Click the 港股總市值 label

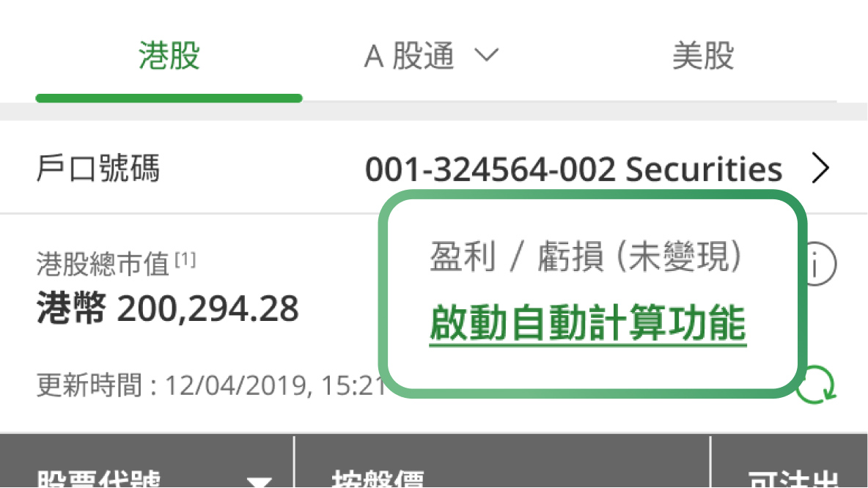coord(103,264)
